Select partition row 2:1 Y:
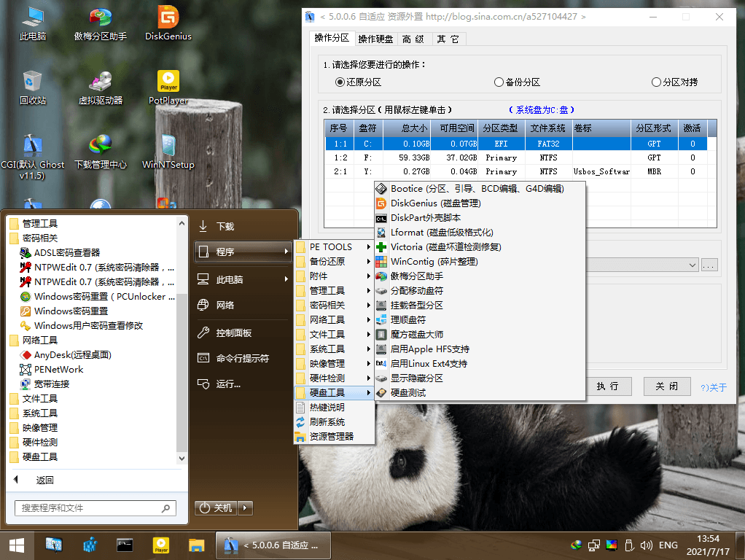The height and width of the screenshot is (560, 745). tap(516, 171)
